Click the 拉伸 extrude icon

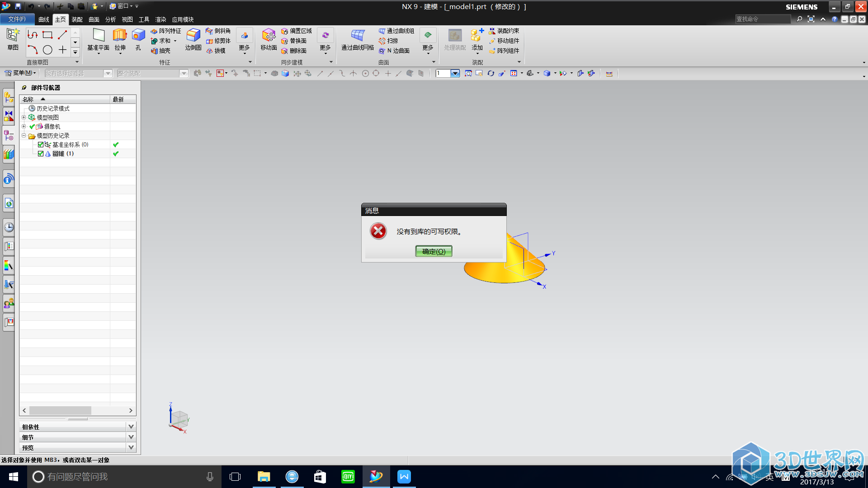tap(120, 40)
